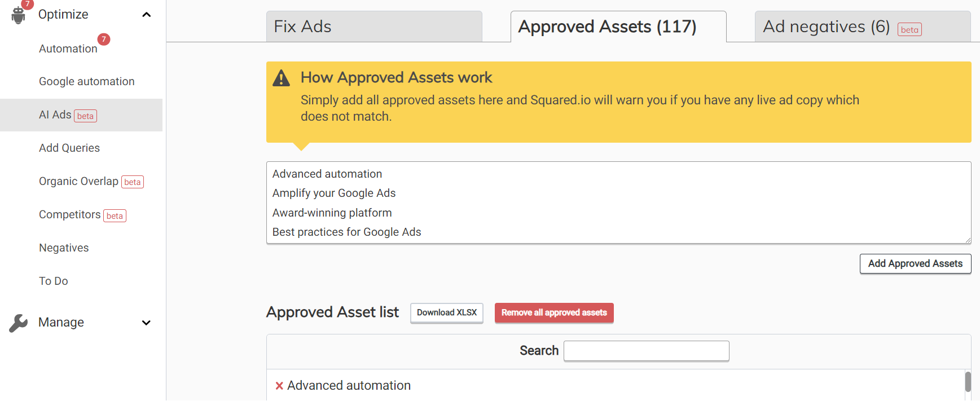Image resolution: width=980 pixels, height=401 pixels.
Task: Click inside the approved assets text area
Action: pyautogui.click(x=618, y=202)
